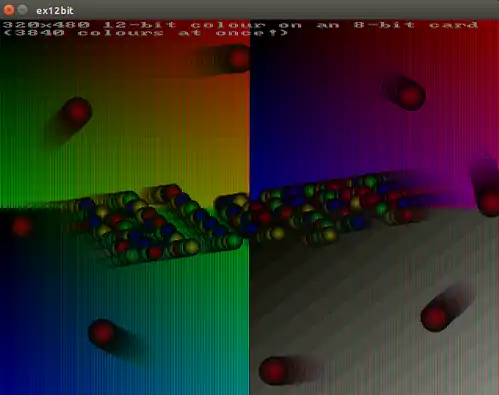
Task: Click the red ball in the blue-teal quadrant
Action: (102, 333)
